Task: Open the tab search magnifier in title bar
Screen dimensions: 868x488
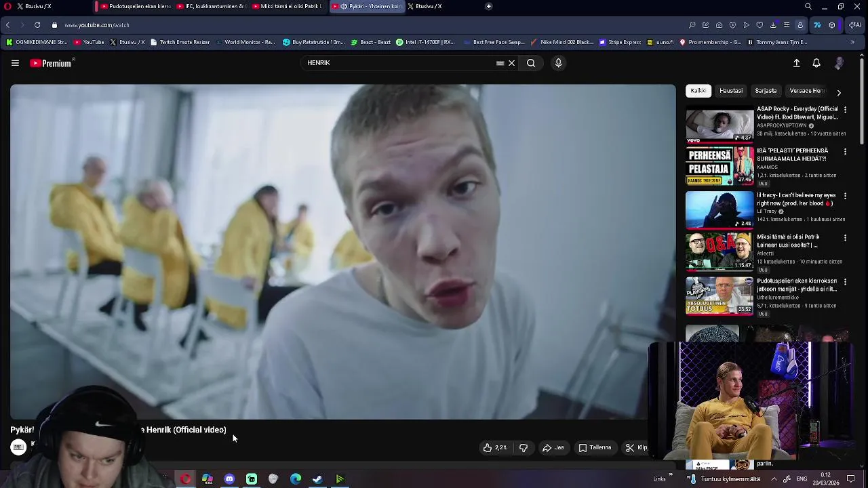Action: (808, 6)
